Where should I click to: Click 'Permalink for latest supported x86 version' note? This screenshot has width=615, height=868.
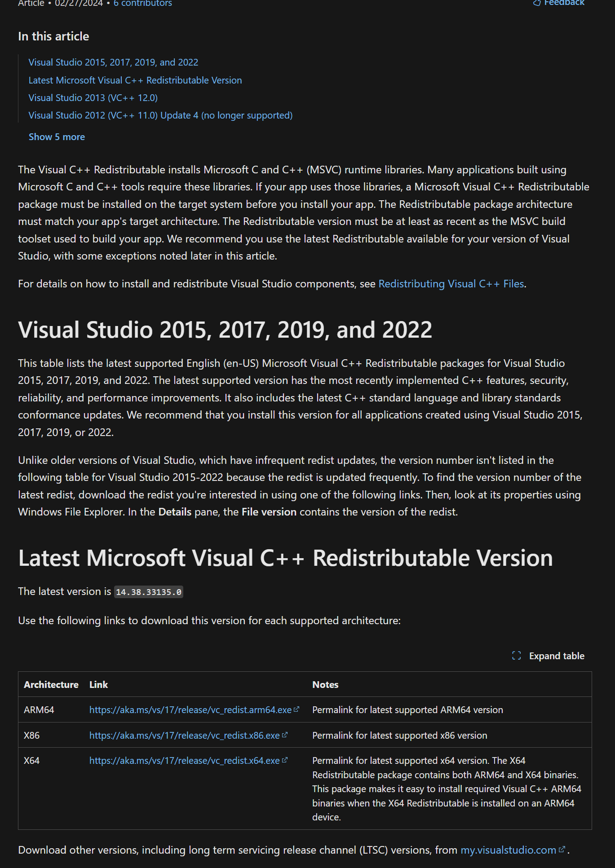pos(400,736)
